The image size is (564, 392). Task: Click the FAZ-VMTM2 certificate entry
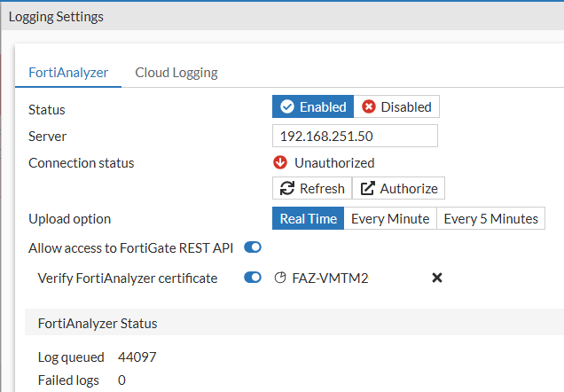(x=330, y=278)
